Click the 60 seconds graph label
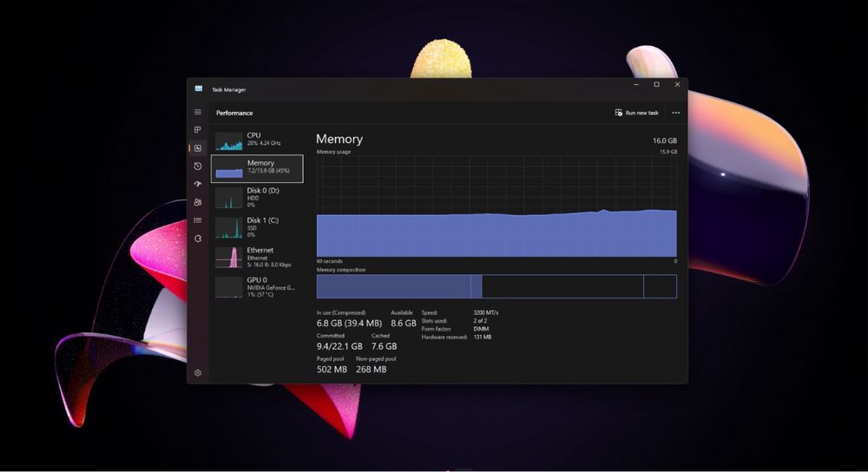 coord(329,261)
